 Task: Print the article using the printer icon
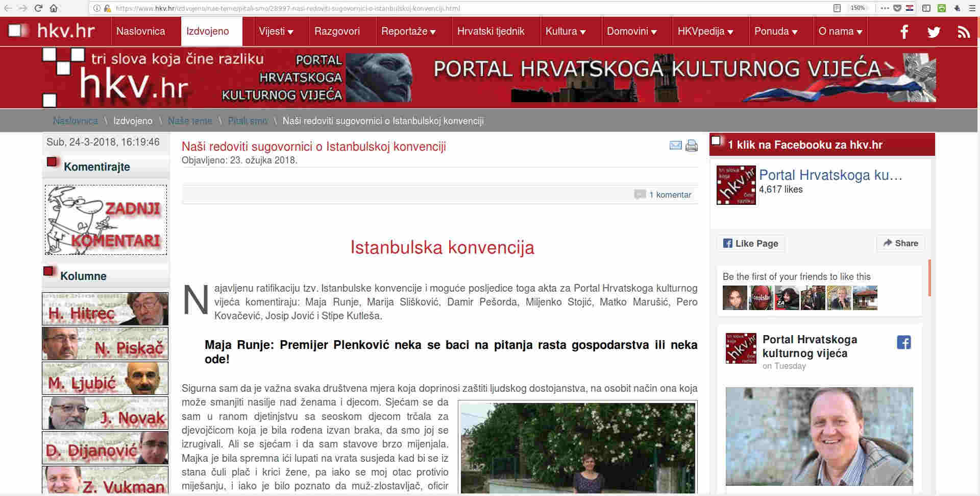tap(692, 146)
